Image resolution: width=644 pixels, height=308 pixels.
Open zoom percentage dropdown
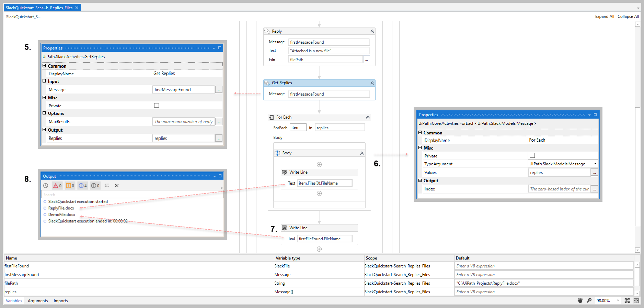(618, 300)
